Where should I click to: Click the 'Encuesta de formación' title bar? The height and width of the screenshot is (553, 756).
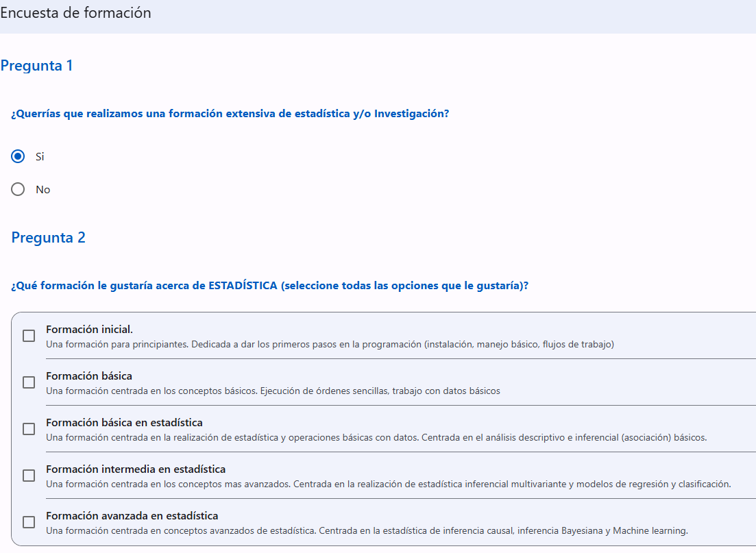(x=75, y=12)
